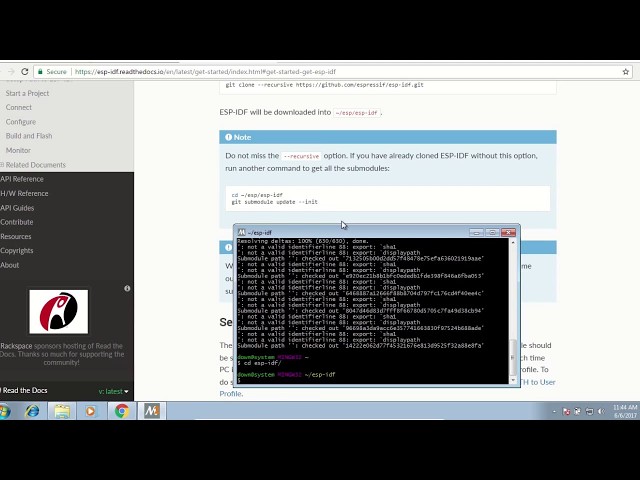Expand the v: latest version dropdown

coord(113,391)
